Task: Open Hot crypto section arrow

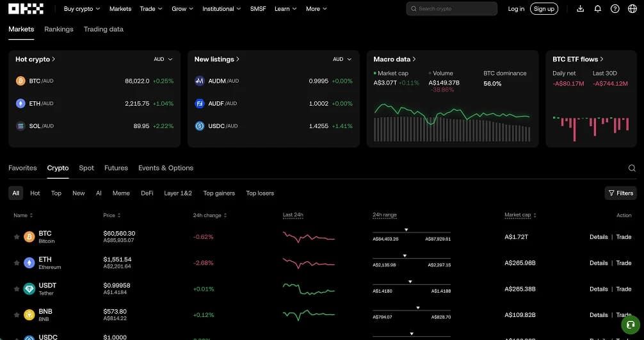Action: click(53, 59)
